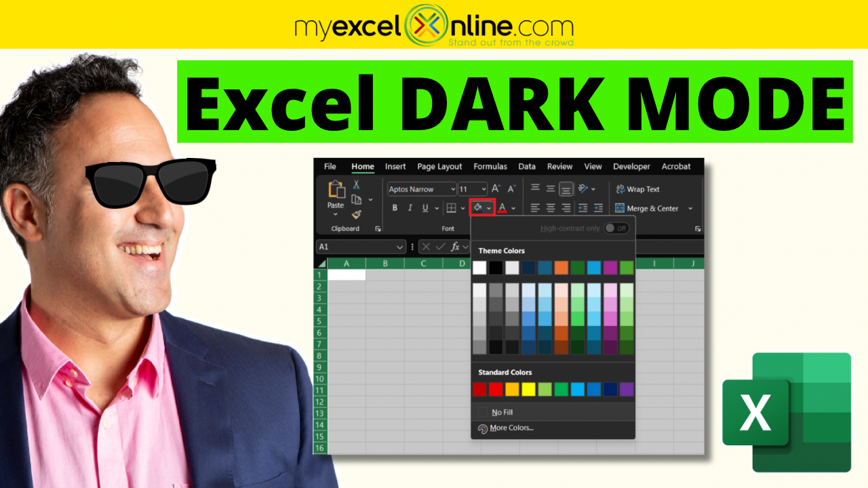The height and width of the screenshot is (488, 868).
Task: Open Font Color dropdown arrow
Action: (x=513, y=208)
